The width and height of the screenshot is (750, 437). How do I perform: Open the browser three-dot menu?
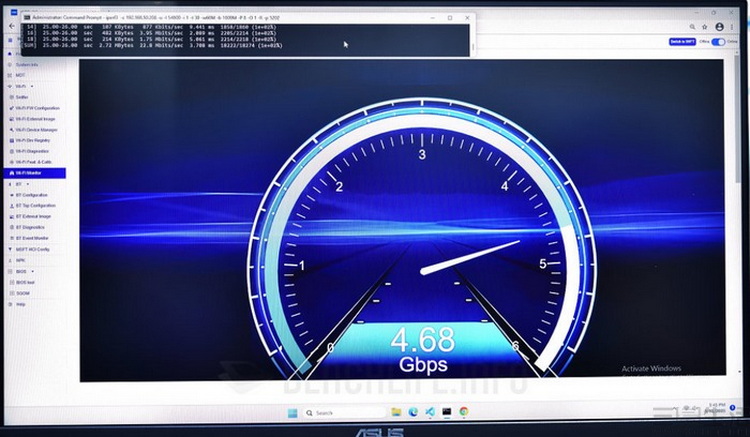coord(732,27)
